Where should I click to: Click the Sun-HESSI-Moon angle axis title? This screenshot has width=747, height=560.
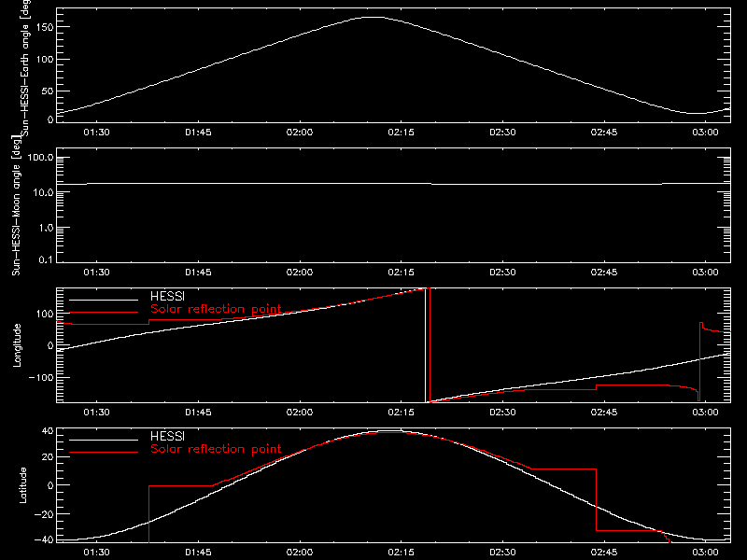pos(16,205)
